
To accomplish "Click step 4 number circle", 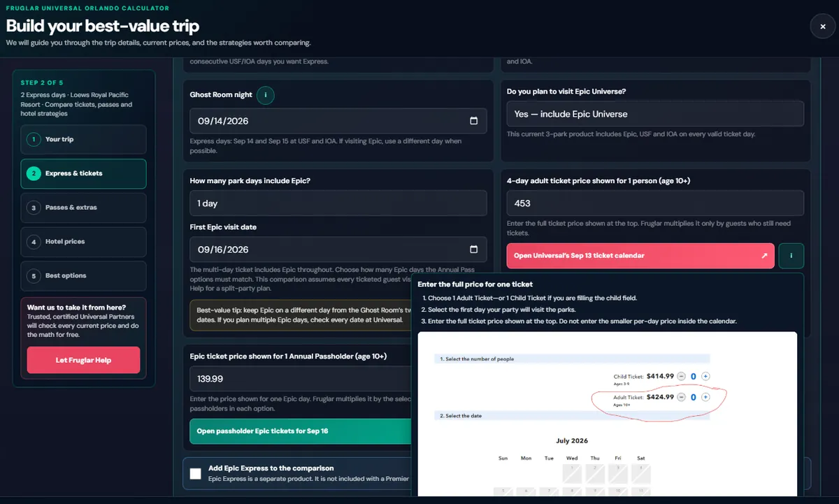I will click(x=32, y=242).
